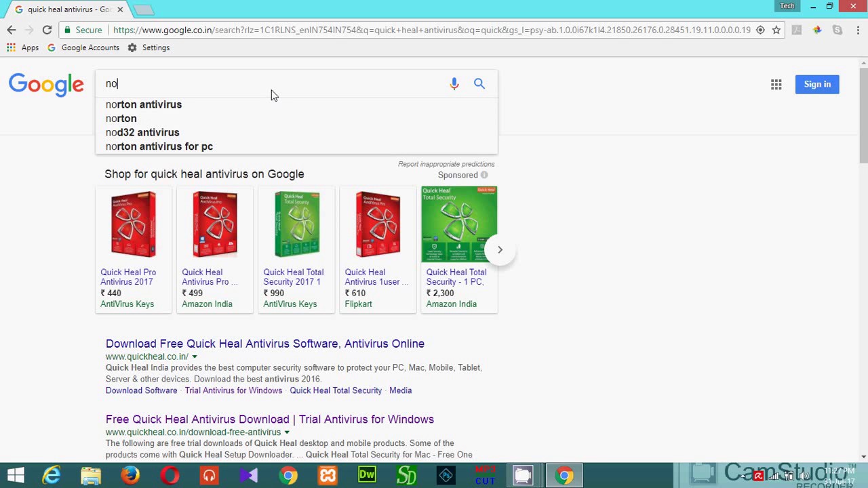This screenshot has height=488, width=868.
Task: Select 'nod32 antivirus' suggestion
Action: (296, 132)
